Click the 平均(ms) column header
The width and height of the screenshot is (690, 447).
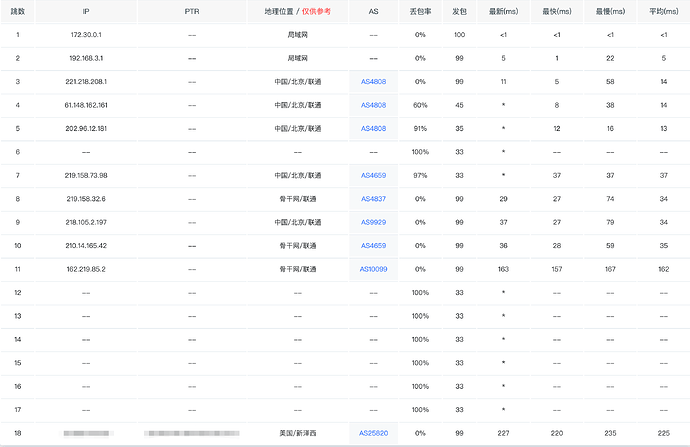coord(664,11)
